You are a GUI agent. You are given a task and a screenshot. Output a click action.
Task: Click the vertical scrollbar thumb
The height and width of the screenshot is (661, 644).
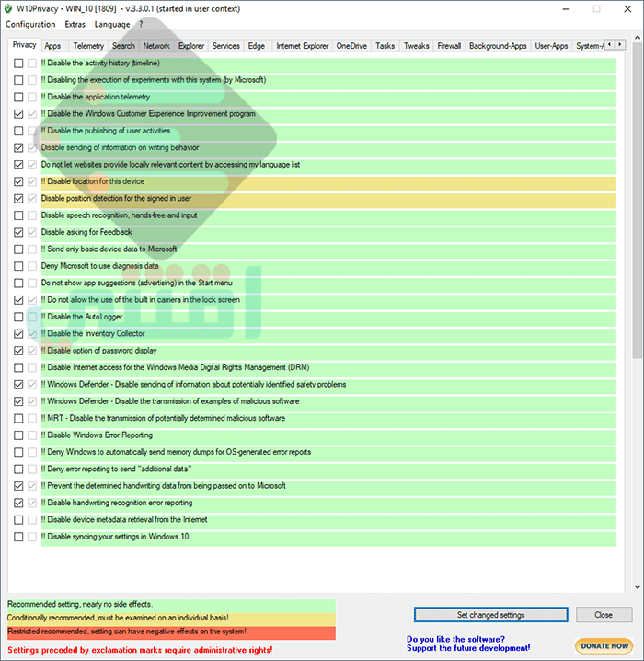[x=638, y=202]
